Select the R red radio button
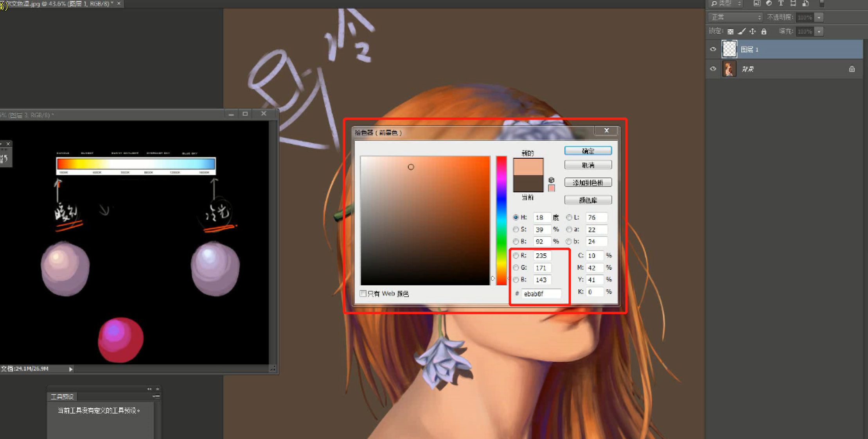Screen dimensions: 868x439 click(516, 256)
